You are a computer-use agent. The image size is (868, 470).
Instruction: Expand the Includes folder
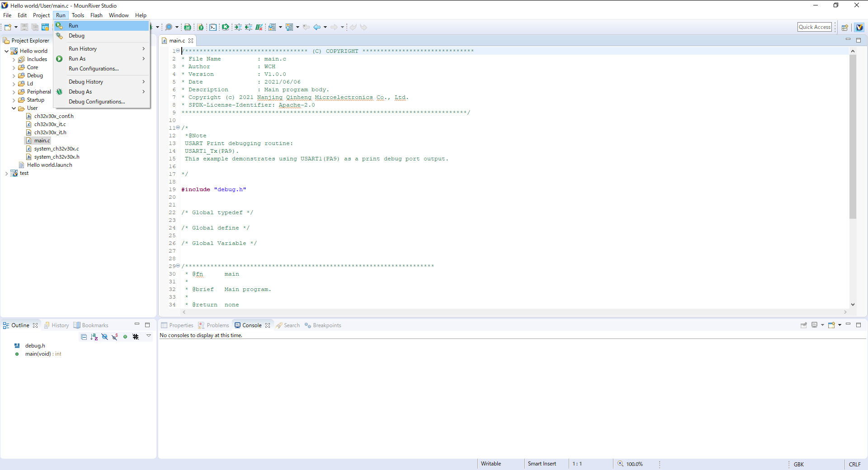[14, 59]
